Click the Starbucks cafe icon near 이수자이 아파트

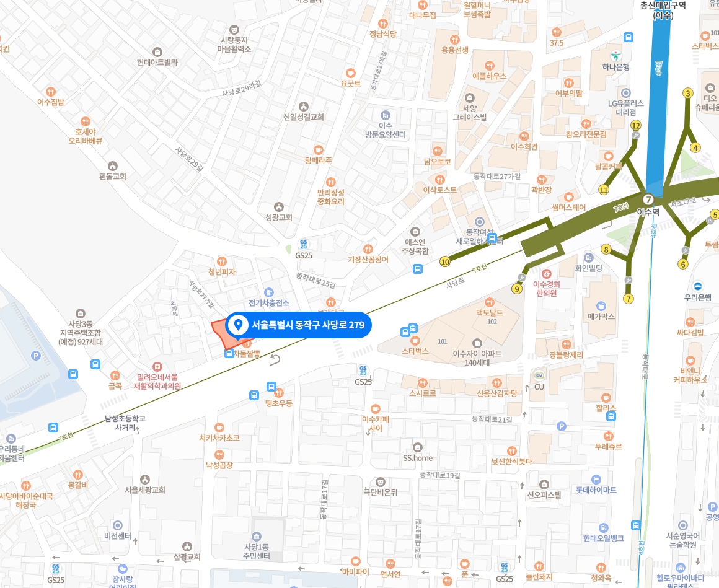click(x=415, y=341)
